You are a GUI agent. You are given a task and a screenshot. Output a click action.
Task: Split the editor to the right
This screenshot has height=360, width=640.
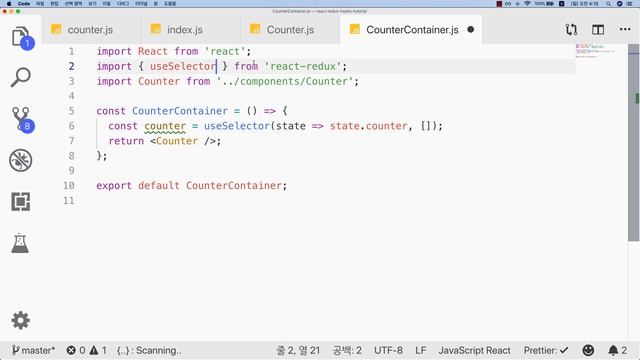click(598, 29)
